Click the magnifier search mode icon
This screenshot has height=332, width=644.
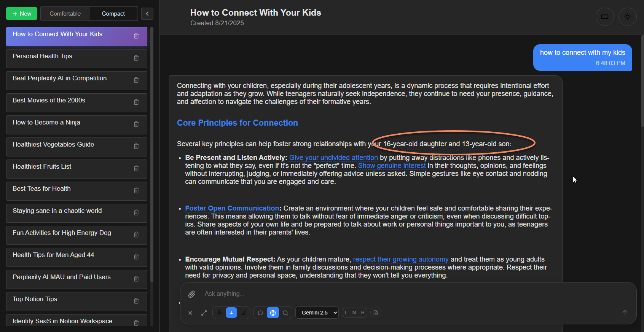[x=285, y=313]
